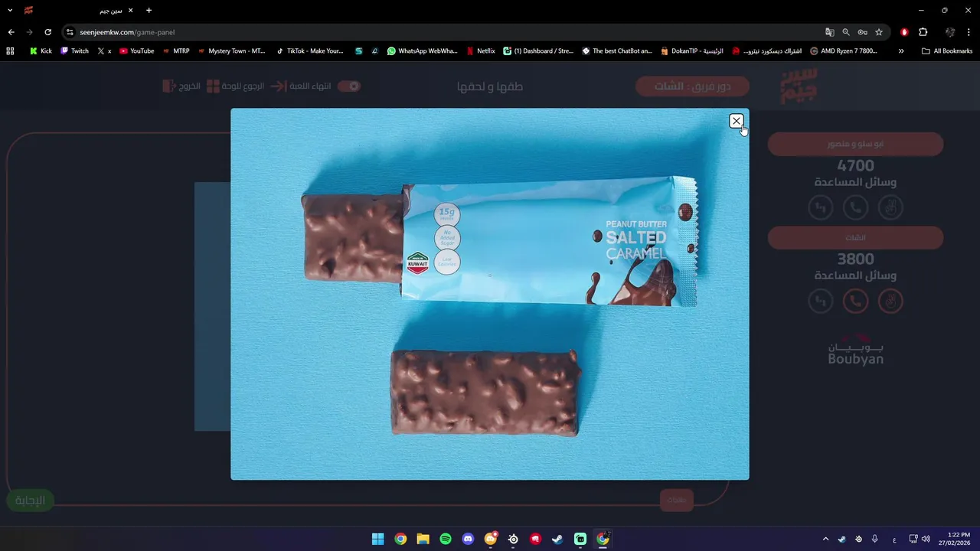Screen dimensions: 980x551
Task: Click the دور فريق turn indicator pill
Action: [x=692, y=86]
